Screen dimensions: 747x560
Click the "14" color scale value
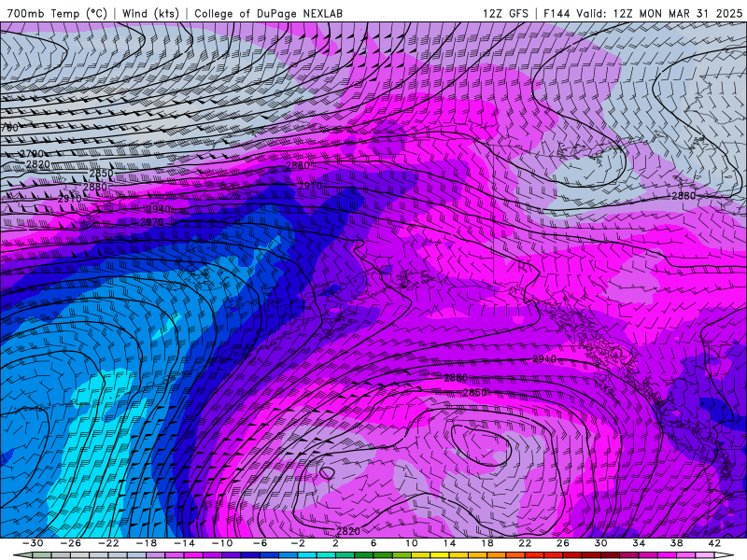click(x=449, y=543)
